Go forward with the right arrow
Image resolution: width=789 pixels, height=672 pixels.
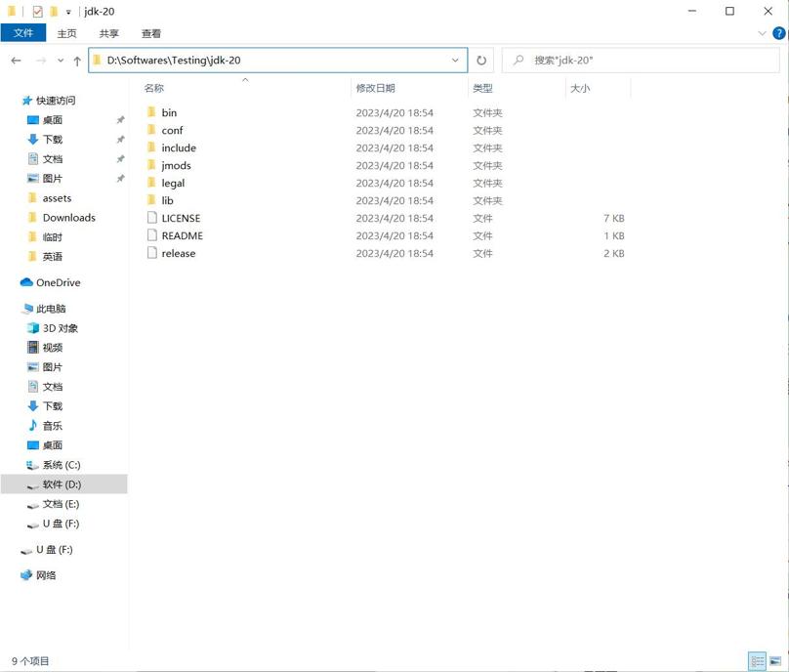[41, 61]
